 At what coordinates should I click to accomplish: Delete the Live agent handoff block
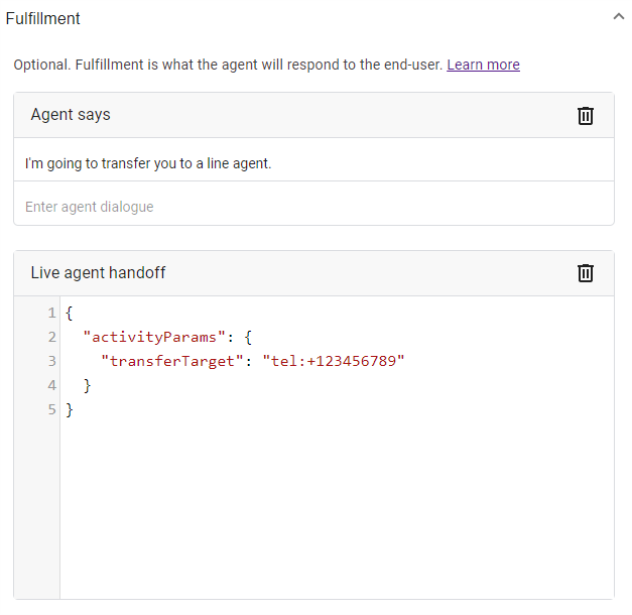pos(585,273)
